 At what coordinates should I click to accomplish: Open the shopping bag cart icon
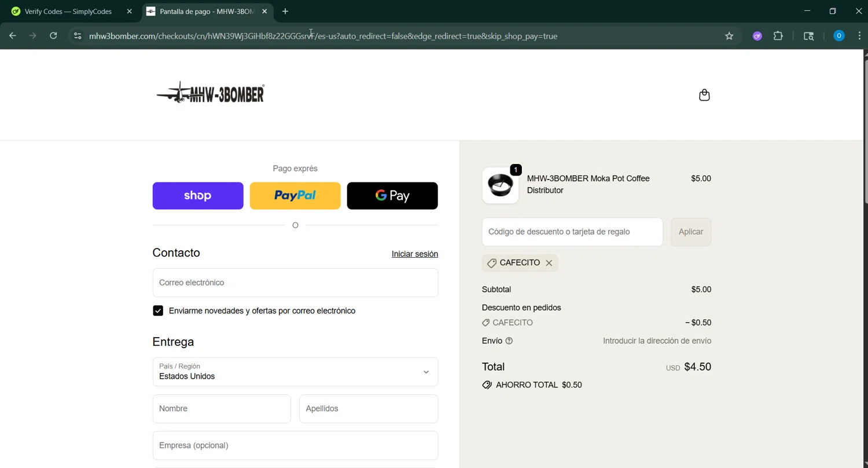click(704, 95)
